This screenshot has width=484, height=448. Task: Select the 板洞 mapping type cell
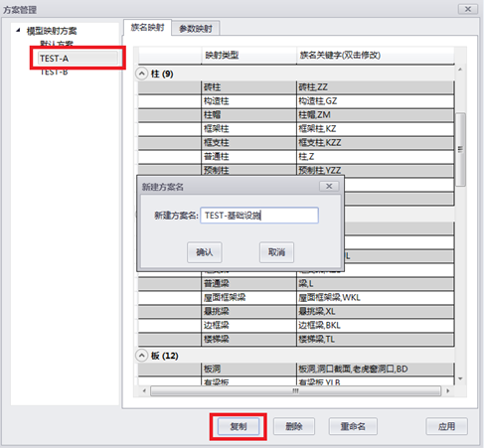coord(248,369)
